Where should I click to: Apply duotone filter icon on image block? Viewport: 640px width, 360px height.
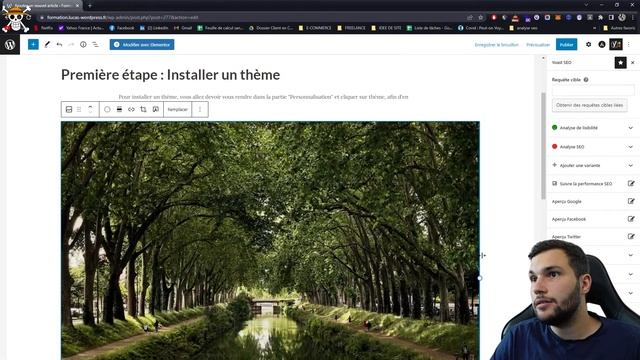click(107, 109)
